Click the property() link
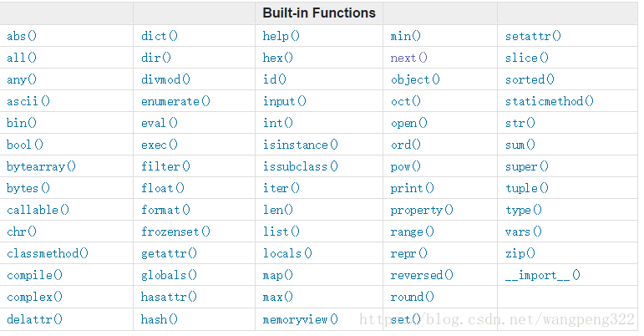This screenshot has height=336, width=644. pos(422,211)
